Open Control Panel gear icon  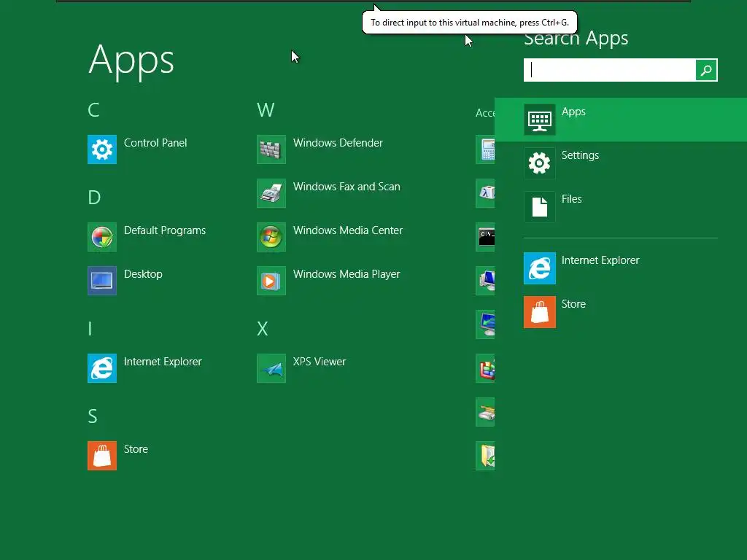point(102,149)
